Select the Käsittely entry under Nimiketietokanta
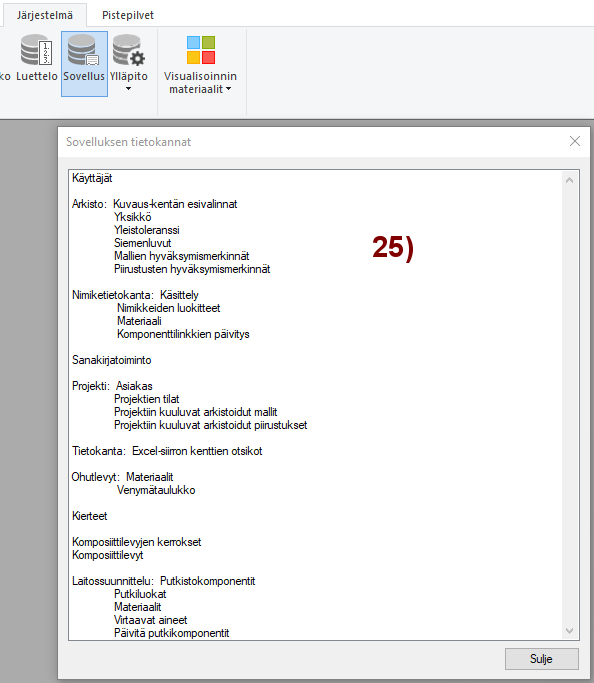 [179, 295]
